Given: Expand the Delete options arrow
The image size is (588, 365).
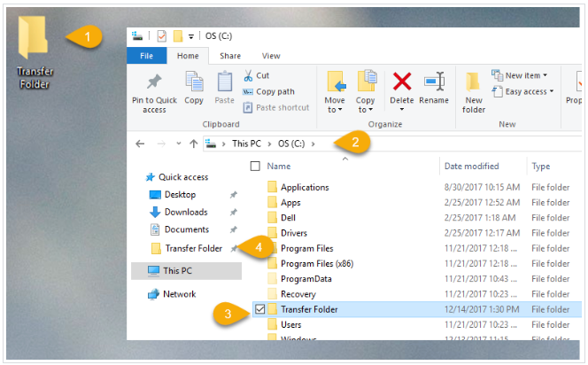Looking at the screenshot, I should pos(402,110).
